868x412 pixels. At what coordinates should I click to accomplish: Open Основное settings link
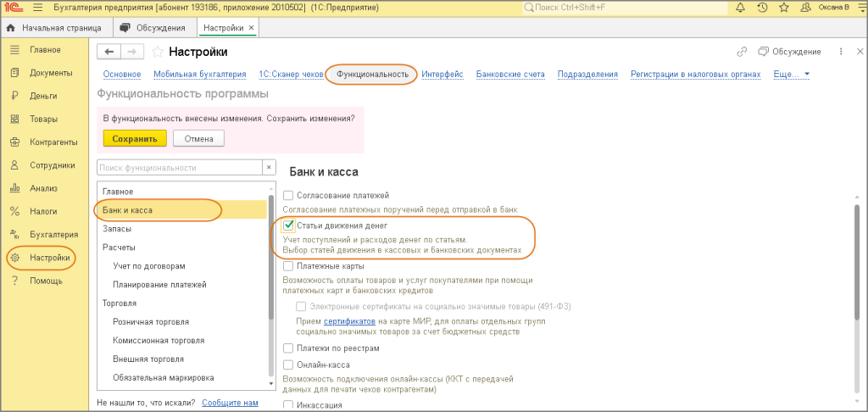point(122,75)
